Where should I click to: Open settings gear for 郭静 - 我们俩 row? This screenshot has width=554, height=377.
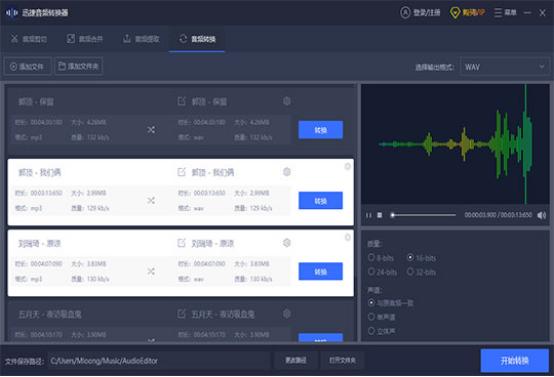[x=287, y=172]
